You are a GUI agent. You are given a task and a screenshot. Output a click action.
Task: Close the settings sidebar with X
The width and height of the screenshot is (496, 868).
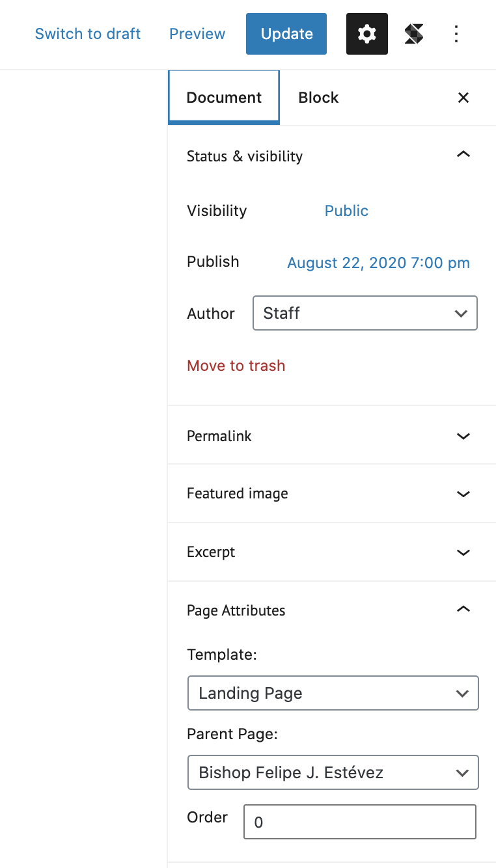[463, 98]
